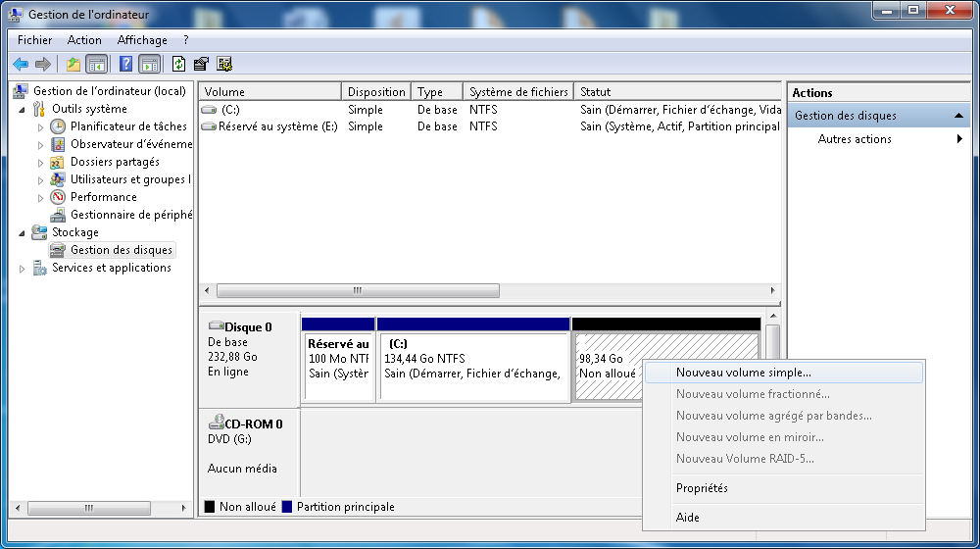Expand the Utilisateurs et groupes node
Screen dimensions: 980x549
[x=40, y=180]
